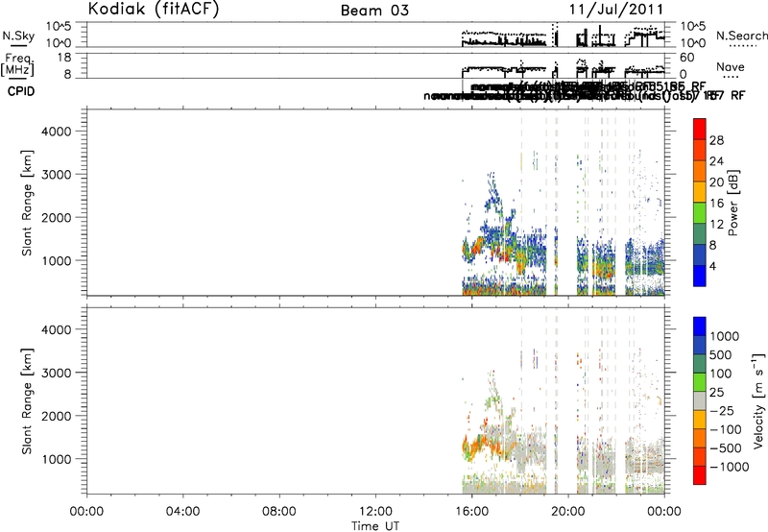Select the '500' label on Velocity color bar
768x532 pixels.
(x=721, y=354)
